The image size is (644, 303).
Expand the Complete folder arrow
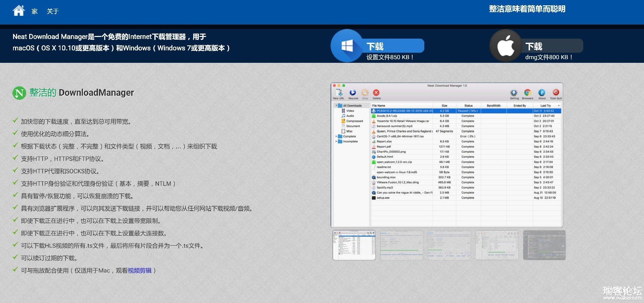tap(336, 136)
